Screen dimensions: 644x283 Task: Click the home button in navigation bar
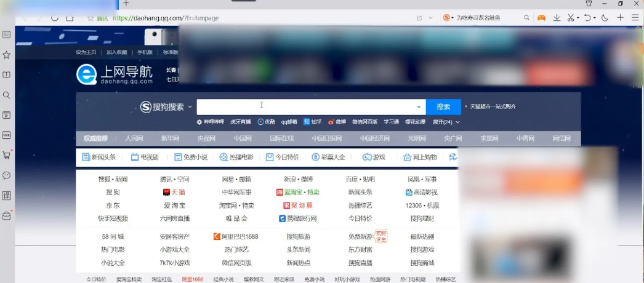coord(70,18)
